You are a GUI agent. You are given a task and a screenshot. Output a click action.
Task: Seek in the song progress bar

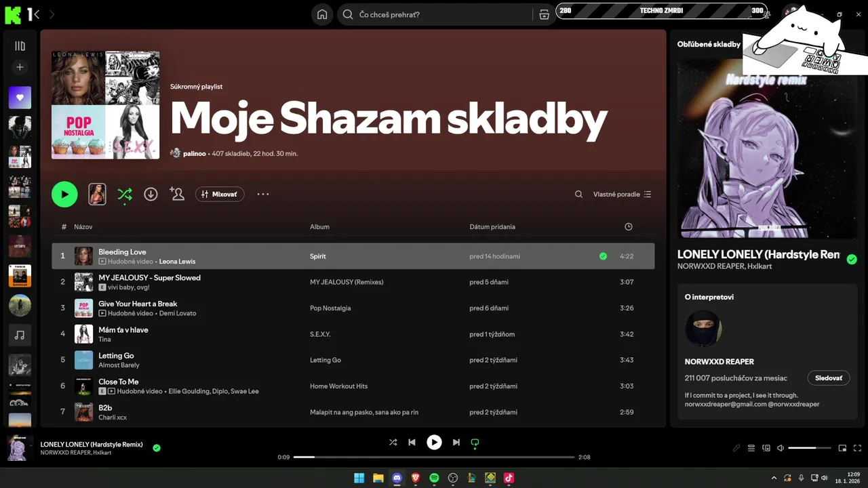[434, 457]
